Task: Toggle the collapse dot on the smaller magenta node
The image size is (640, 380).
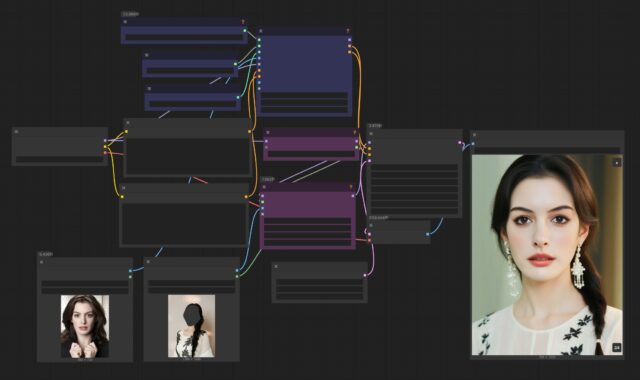Action: click(x=268, y=133)
